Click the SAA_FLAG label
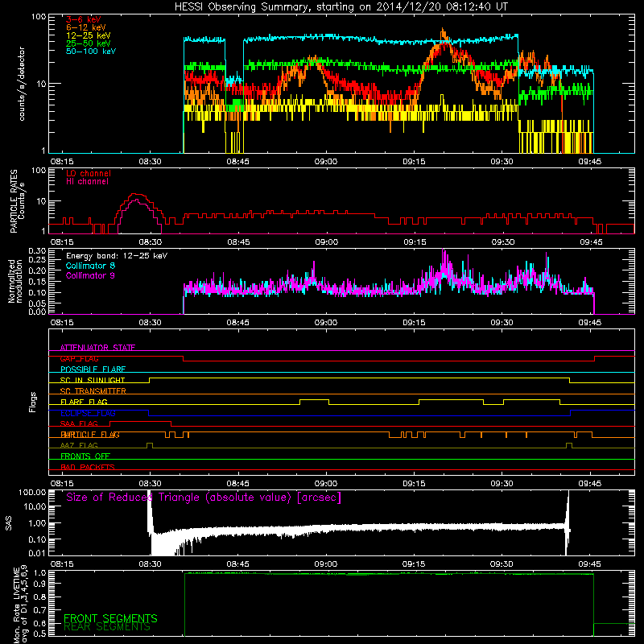Screen dimensions: 644x644 79,424
